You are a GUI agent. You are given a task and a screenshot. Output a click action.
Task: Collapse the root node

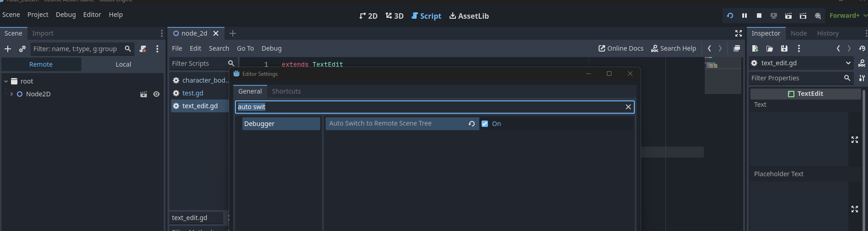click(x=6, y=81)
